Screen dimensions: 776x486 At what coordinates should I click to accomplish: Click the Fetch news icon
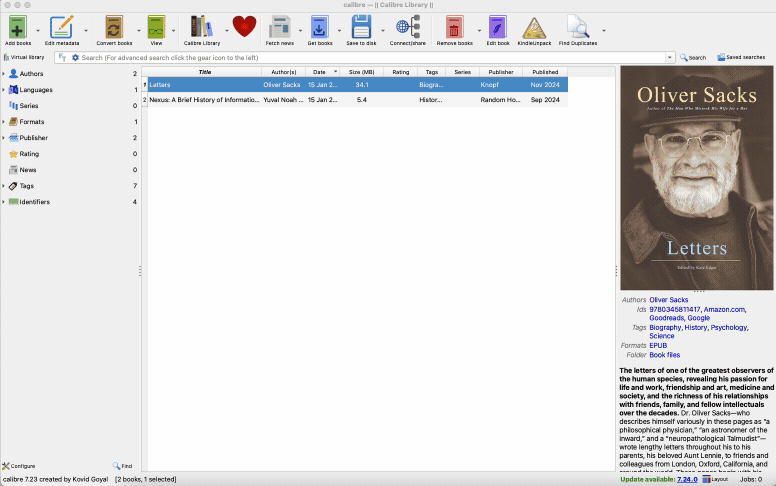(280, 27)
